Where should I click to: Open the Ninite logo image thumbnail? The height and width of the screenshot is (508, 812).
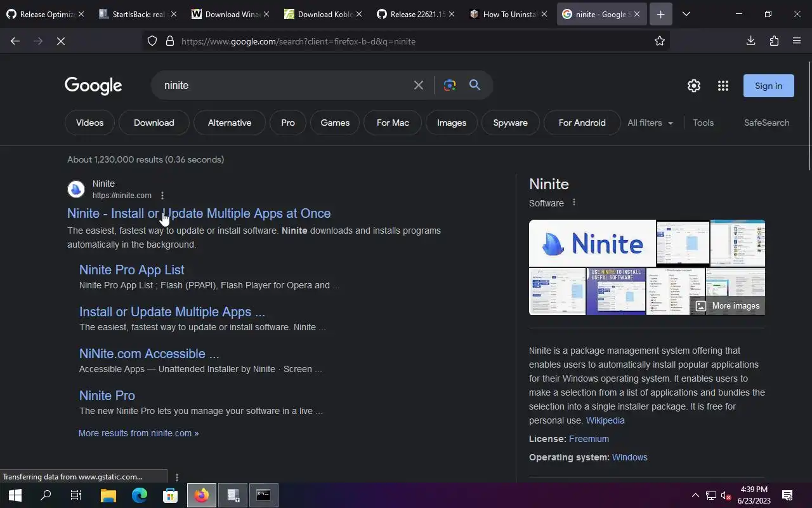(593, 243)
